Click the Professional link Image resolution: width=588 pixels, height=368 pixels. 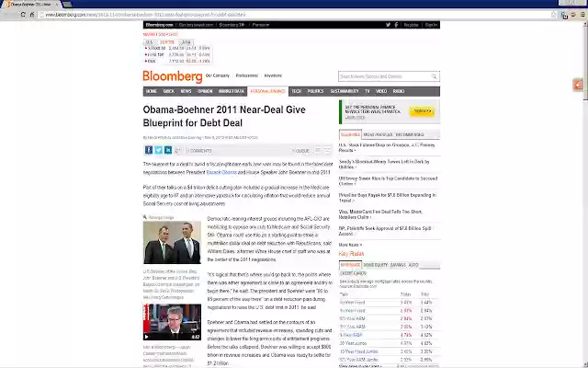click(247, 75)
